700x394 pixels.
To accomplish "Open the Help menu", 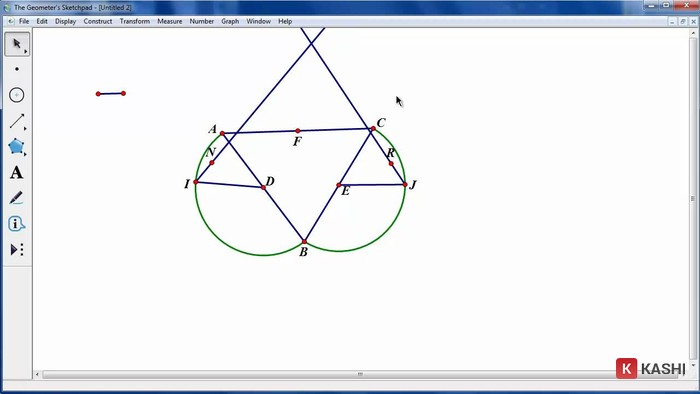I will pos(285,21).
